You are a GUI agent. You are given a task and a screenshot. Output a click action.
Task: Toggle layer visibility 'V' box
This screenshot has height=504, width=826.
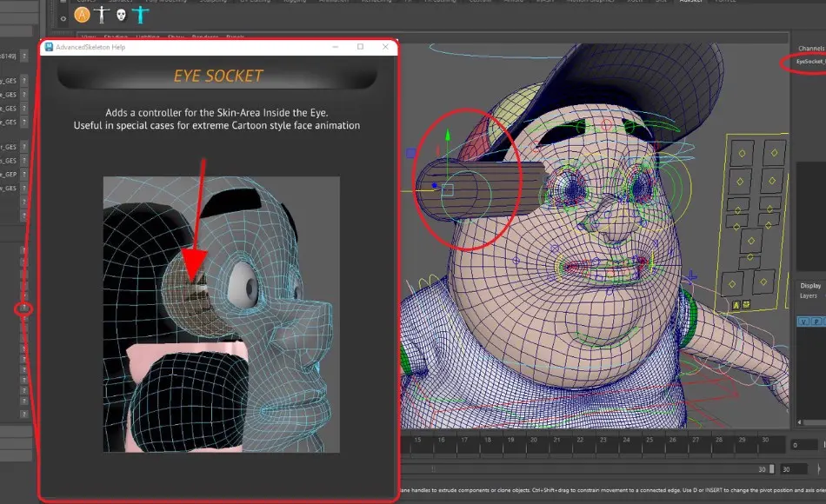pyautogui.click(x=804, y=321)
